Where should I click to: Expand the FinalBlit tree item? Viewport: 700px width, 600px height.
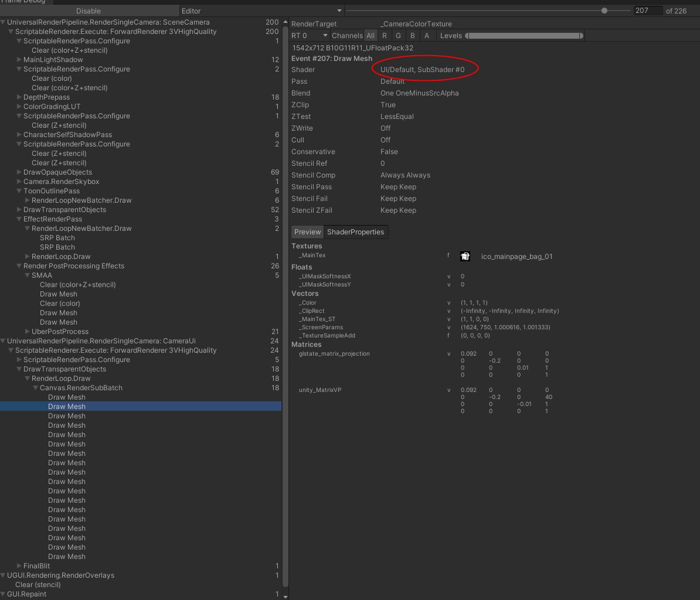pyautogui.click(x=19, y=566)
